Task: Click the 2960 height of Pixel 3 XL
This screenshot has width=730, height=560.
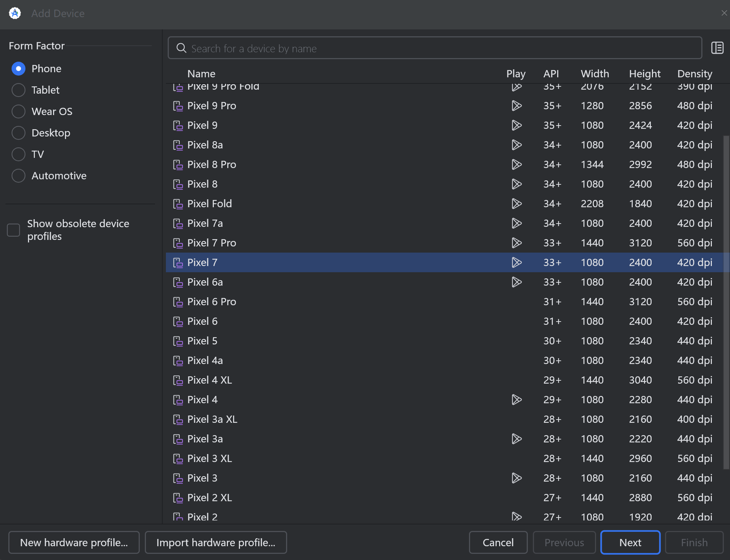Action: coord(640,458)
